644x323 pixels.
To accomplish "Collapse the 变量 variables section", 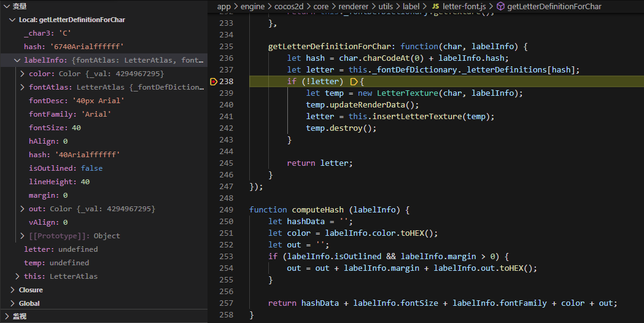I will (7, 6).
